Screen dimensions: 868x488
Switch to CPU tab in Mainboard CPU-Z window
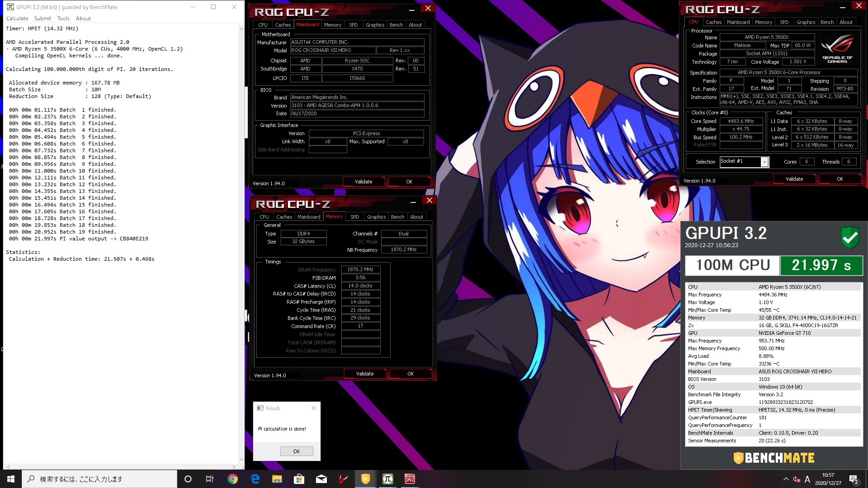coord(263,25)
